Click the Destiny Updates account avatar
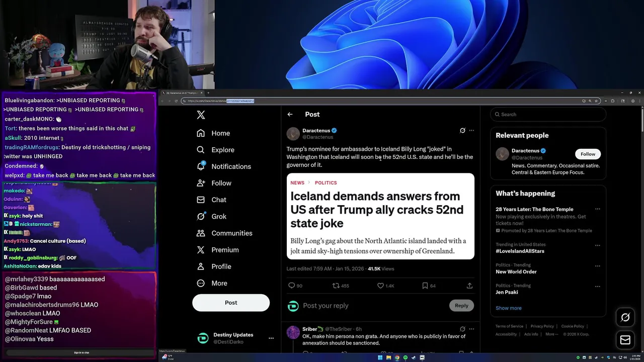The width and height of the screenshot is (644, 362). 203,338
